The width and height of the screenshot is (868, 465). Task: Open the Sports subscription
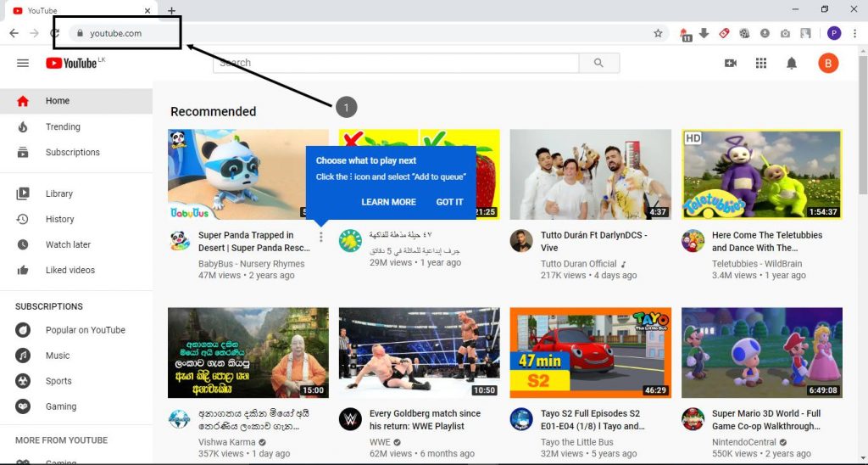(75, 381)
